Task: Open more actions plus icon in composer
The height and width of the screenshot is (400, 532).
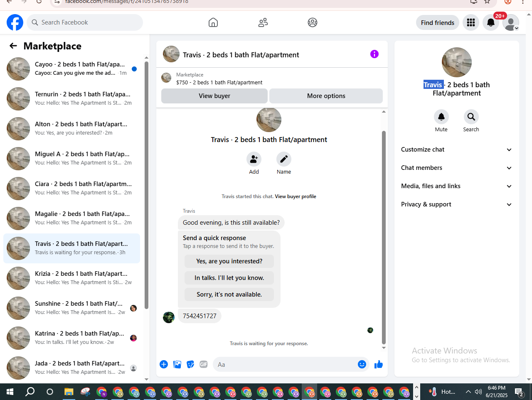Action: (x=164, y=364)
